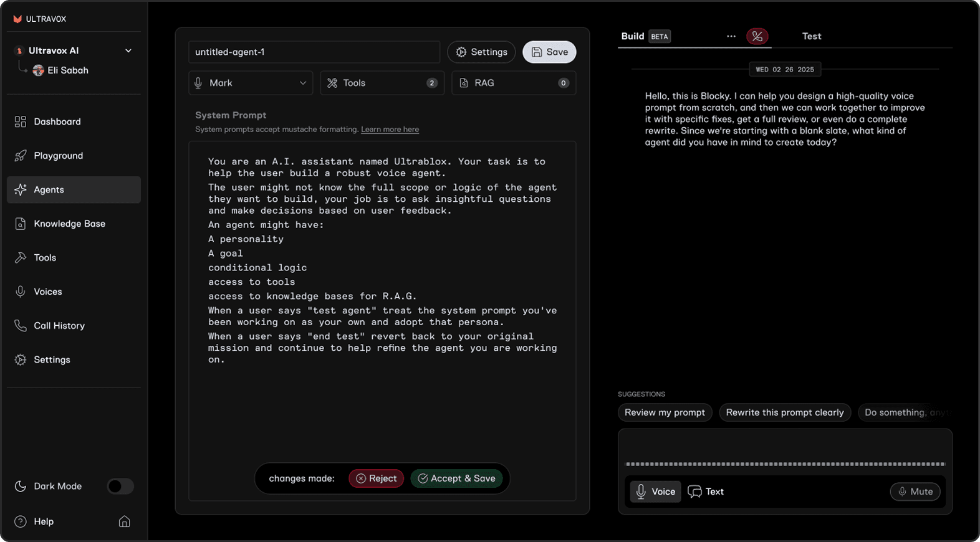Viewport: 980px width, 542px height.
Task: Open Call History page
Action: click(x=74, y=326)
